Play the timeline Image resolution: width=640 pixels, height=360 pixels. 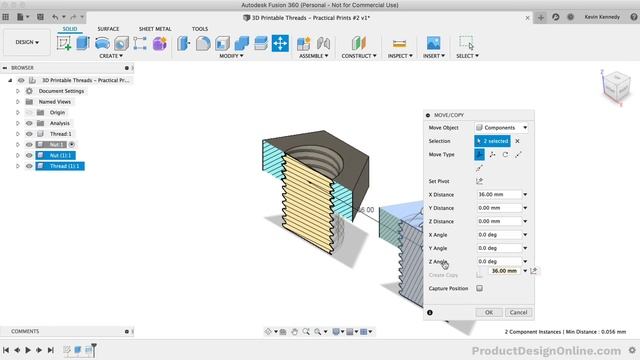click(x=28, y=350)
